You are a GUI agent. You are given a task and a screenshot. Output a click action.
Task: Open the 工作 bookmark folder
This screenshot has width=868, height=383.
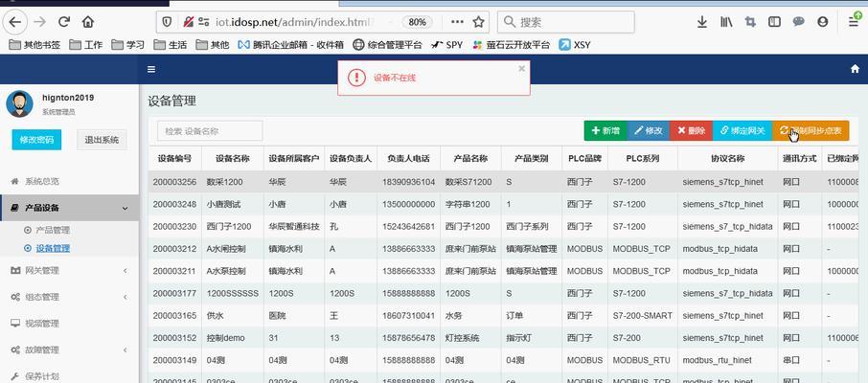86,45
